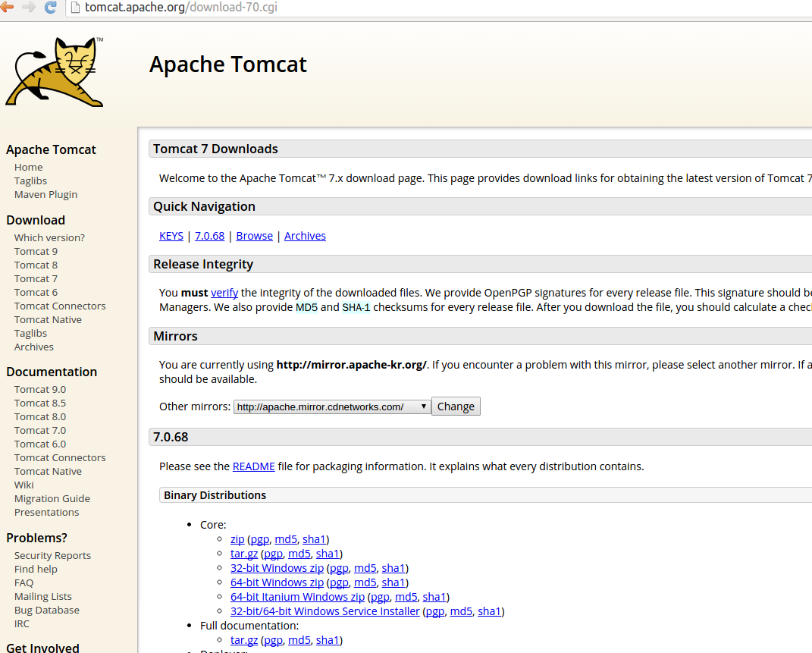Download the Core tar.gz file
Viewport: 812px width, 653px height.
244,554
